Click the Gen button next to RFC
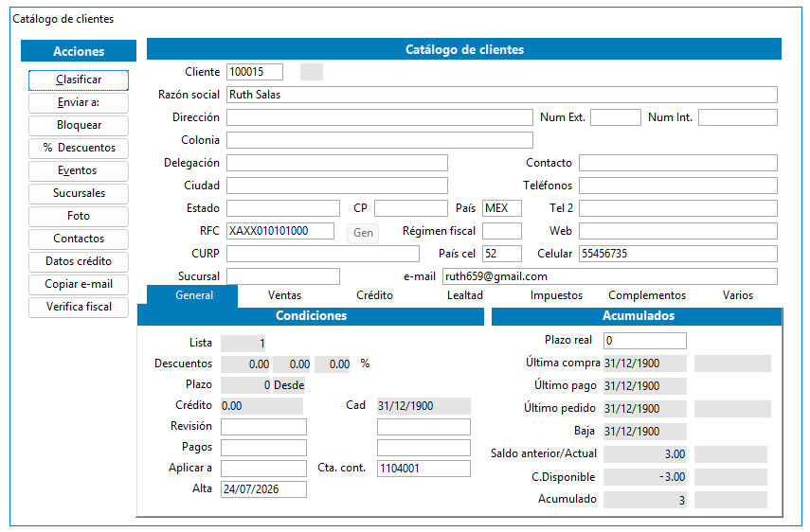 coord(363,233)
